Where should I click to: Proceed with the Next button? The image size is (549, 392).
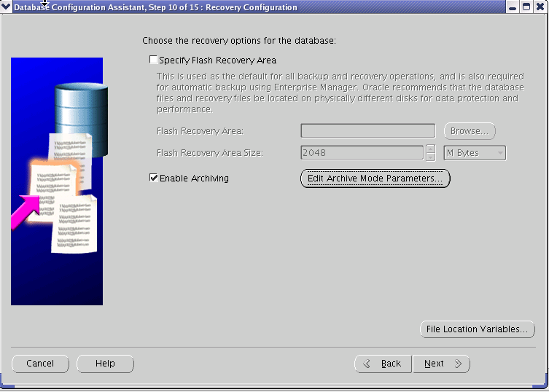442,364
